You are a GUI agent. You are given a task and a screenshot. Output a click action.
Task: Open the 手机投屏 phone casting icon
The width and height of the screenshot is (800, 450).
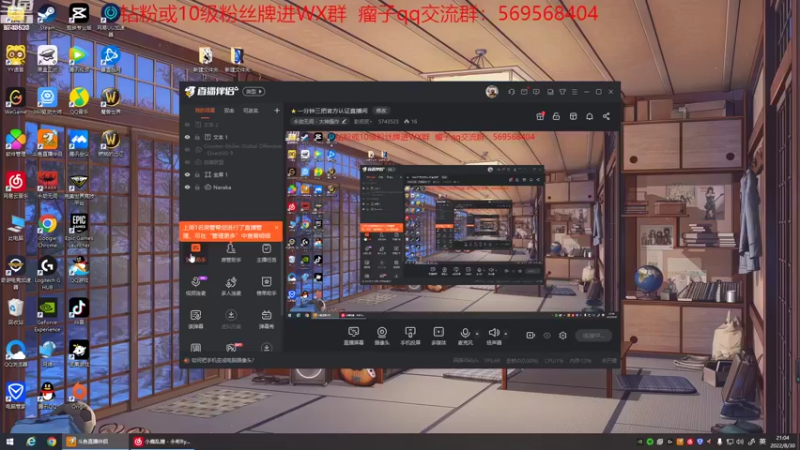tap(410, 336)
